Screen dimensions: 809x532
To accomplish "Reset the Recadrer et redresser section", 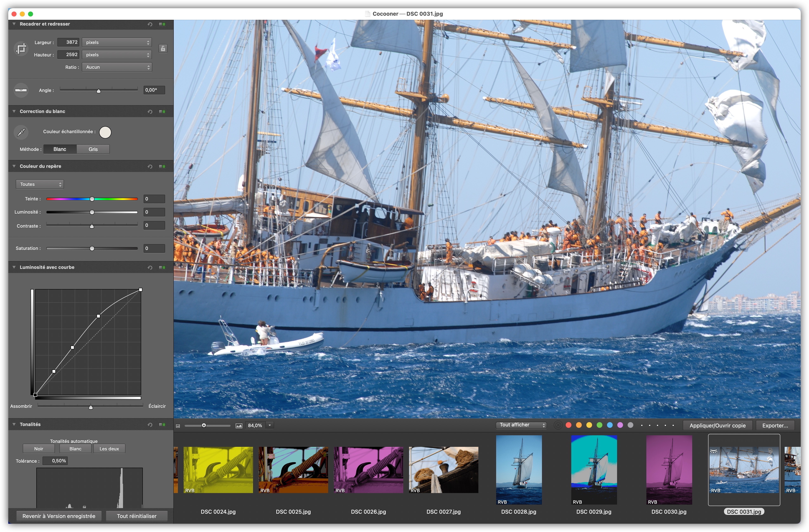I will pos(150,24).
